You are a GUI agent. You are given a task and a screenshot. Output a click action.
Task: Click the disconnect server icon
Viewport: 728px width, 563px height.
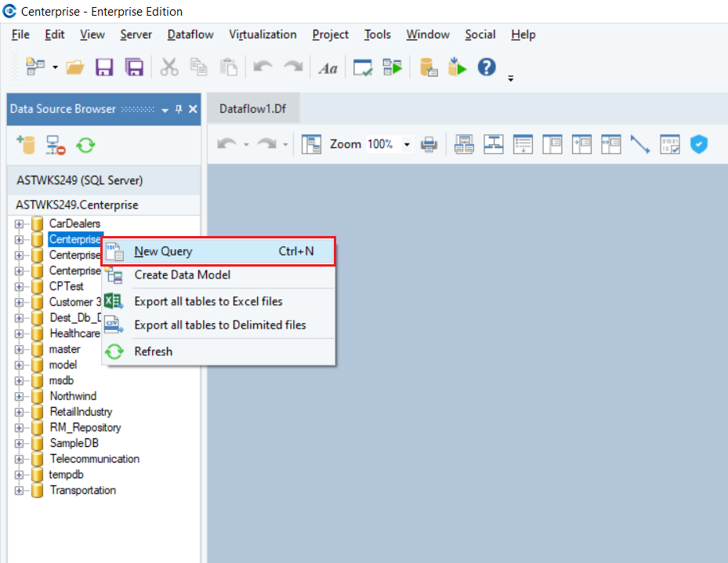click(x=56, y=144)
